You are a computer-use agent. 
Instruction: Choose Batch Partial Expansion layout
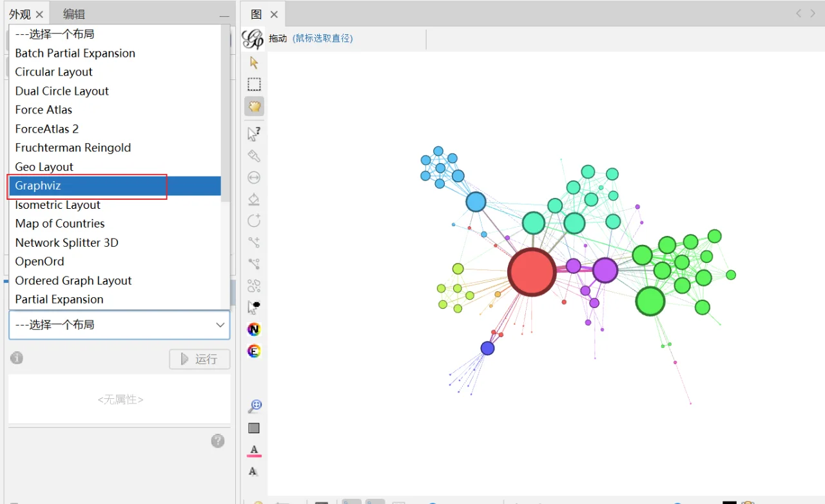(x=115, y=53)
